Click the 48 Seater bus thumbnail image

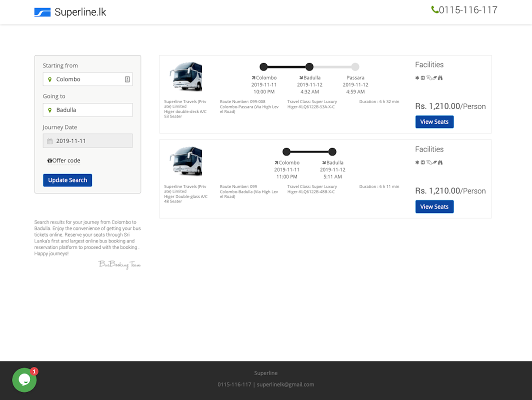[185, 161]
